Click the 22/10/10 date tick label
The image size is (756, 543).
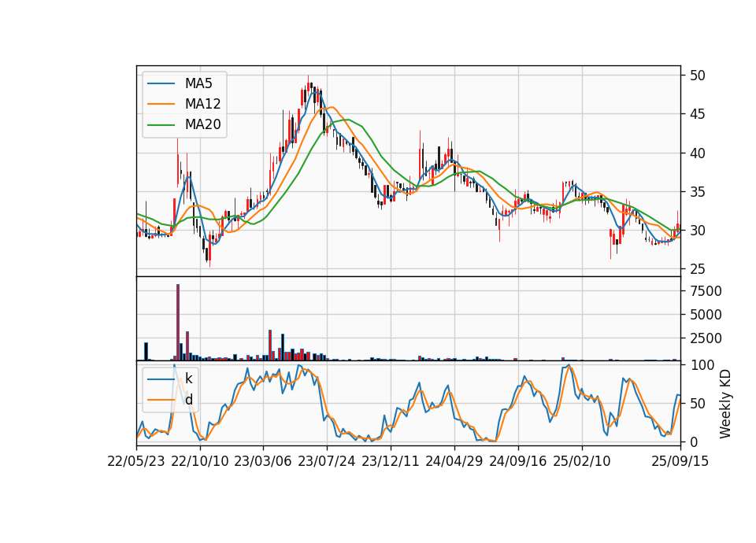[x=199, y=461]
